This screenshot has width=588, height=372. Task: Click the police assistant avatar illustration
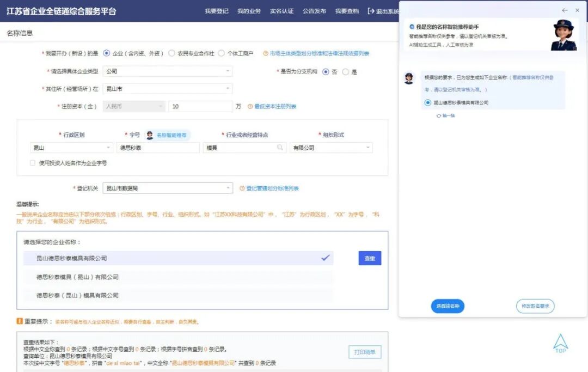[x=563, y=35]
